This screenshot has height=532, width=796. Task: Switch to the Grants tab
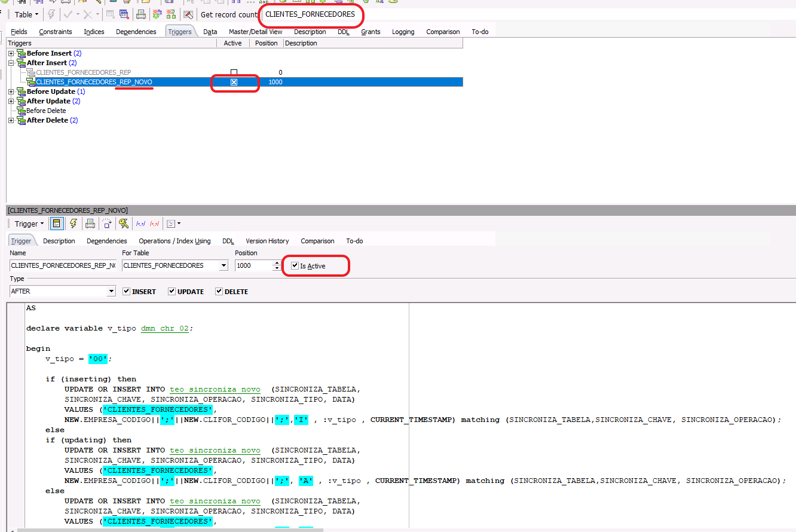click(371, 32)
